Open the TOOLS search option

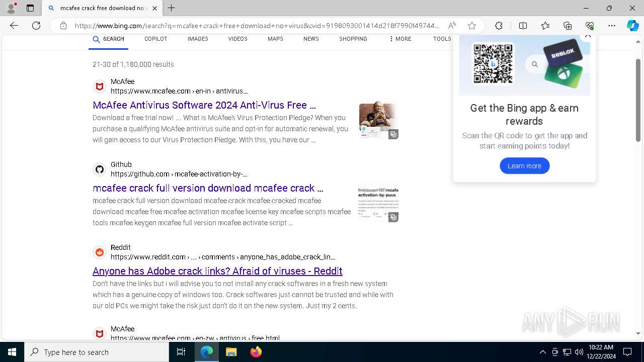click(442, 39)
